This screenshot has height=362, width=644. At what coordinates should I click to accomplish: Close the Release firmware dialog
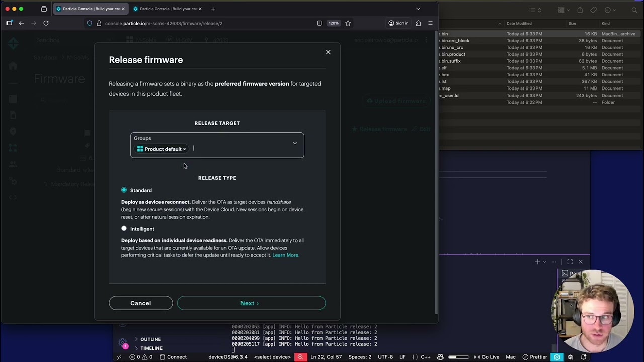(x=328, y=52)
